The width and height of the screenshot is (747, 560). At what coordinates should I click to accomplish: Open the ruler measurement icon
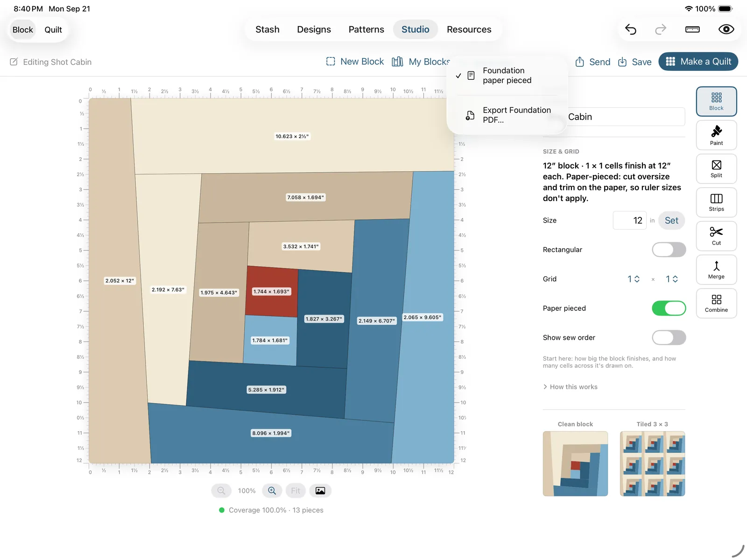692,29
